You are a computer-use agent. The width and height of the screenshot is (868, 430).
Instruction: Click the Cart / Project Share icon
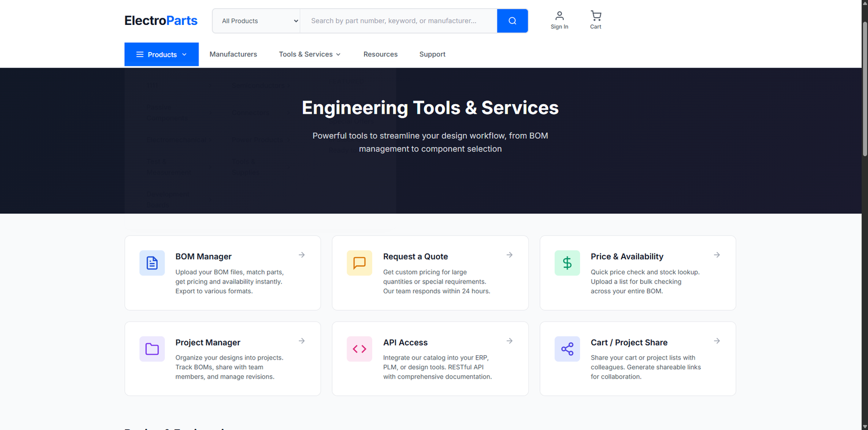click(567, 349)
